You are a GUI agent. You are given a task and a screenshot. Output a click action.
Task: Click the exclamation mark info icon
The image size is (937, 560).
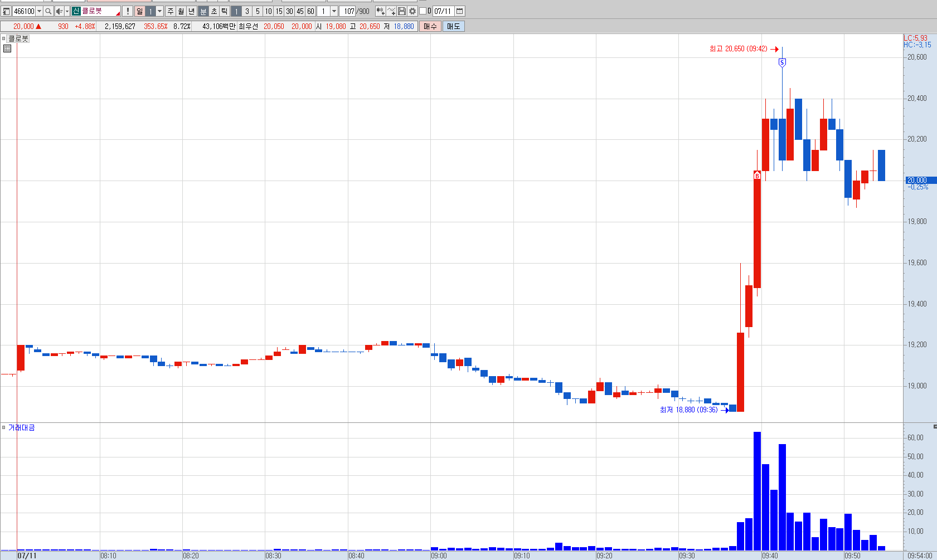pyautogui.click(x=128, y=11)
